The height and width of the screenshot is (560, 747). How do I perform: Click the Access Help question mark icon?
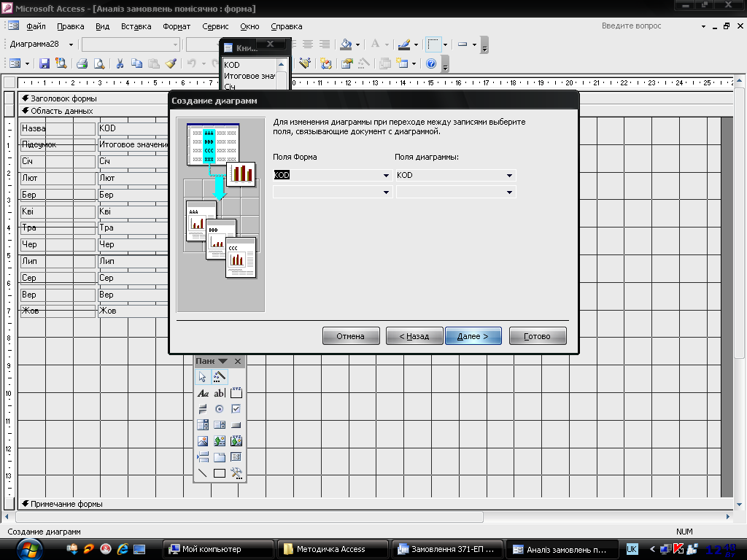point(431,63)
